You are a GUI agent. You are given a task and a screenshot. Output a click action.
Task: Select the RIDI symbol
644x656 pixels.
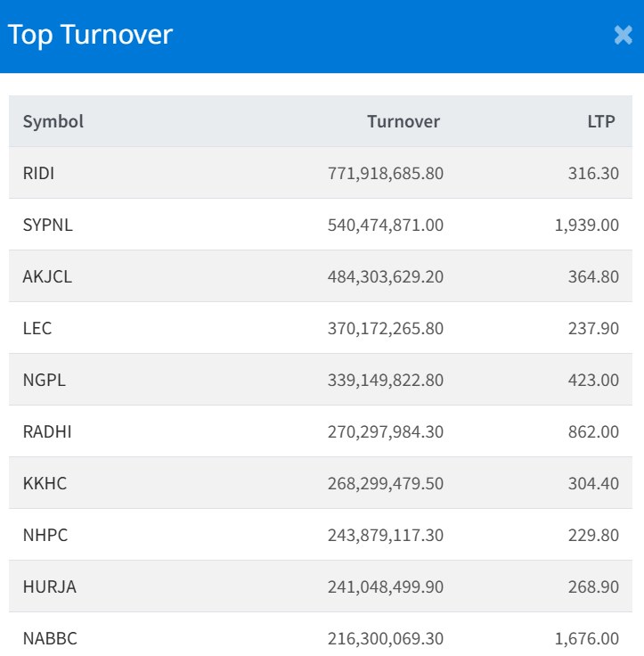[x=38, y=174]
